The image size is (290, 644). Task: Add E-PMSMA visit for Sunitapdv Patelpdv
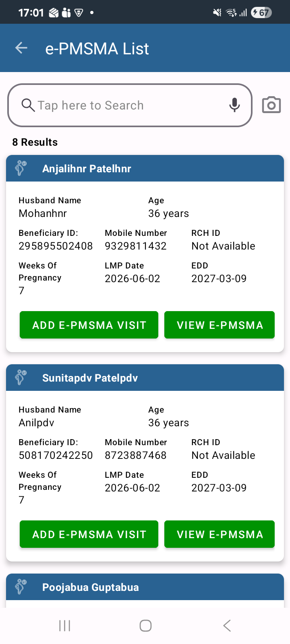(x=89, y=534)
